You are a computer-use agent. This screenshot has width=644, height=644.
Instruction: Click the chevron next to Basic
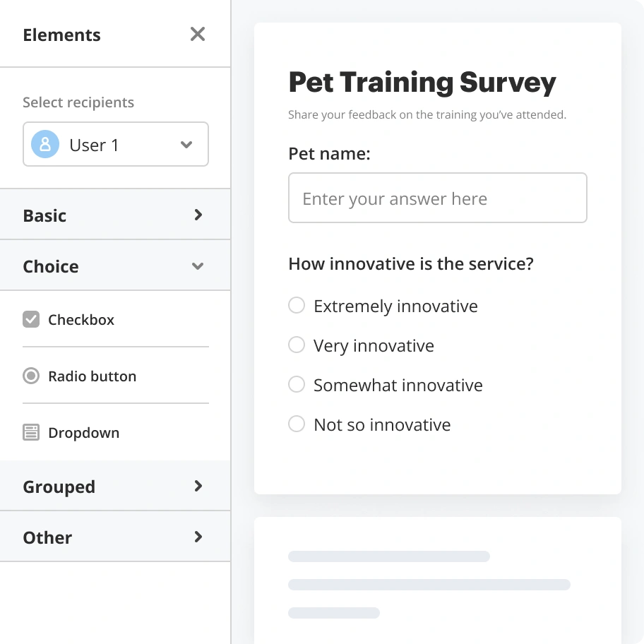click(x=198, y=215)
